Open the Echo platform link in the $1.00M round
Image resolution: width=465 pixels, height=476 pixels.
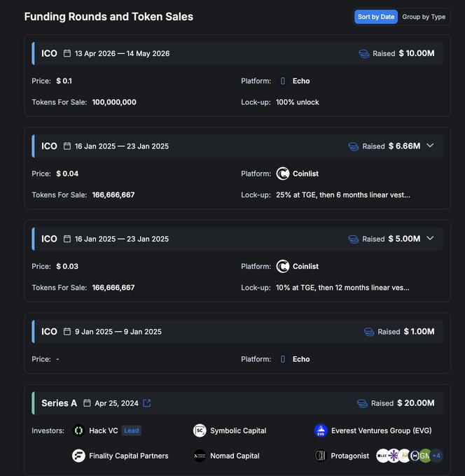click(301, 359)
